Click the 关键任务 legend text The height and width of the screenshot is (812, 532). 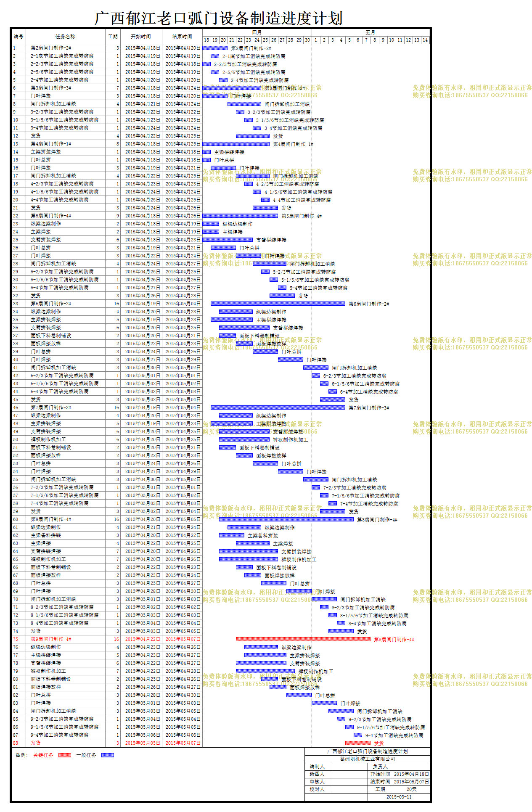point(43,755)
